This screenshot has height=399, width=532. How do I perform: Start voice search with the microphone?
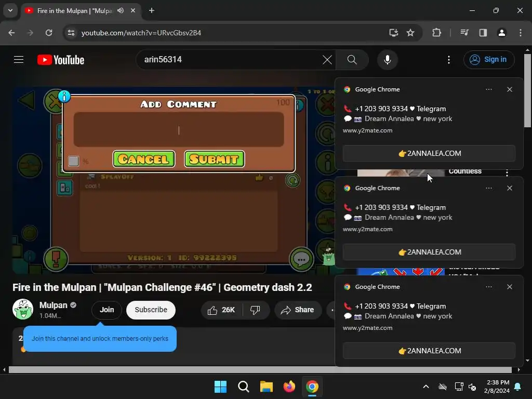point(387,60)
